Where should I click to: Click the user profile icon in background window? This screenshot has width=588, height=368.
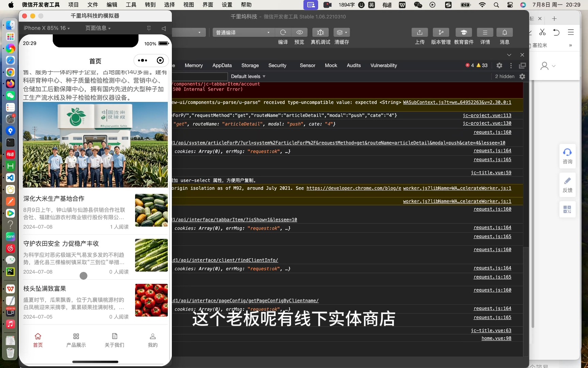click(x=544, y=66)
